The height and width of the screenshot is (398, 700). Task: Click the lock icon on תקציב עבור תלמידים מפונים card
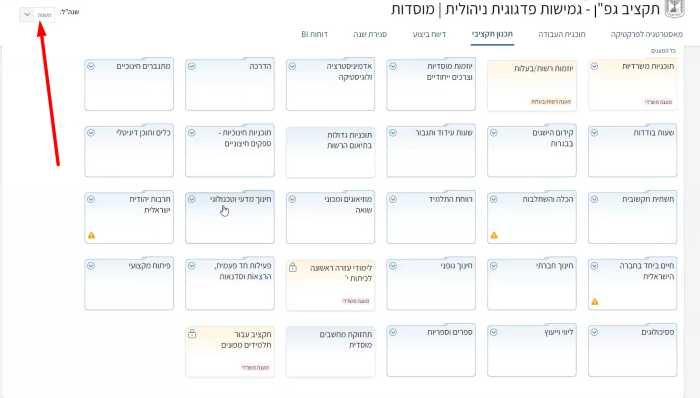192,333
